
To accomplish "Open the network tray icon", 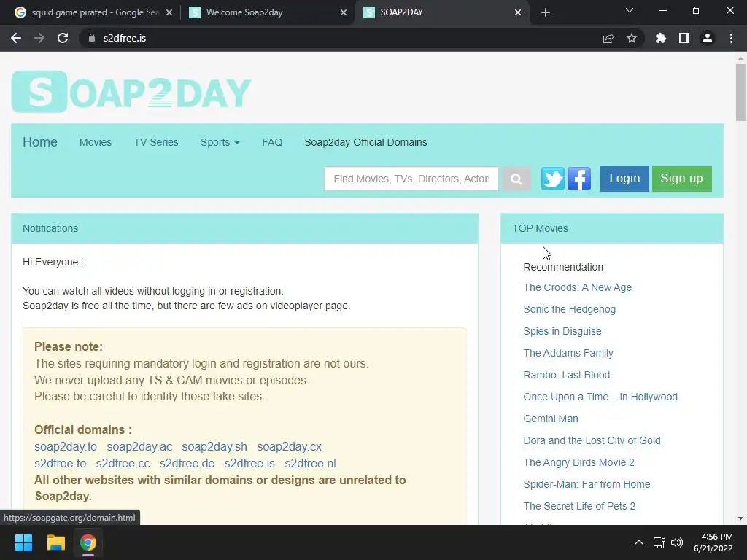I will click(x=659, y=542).
